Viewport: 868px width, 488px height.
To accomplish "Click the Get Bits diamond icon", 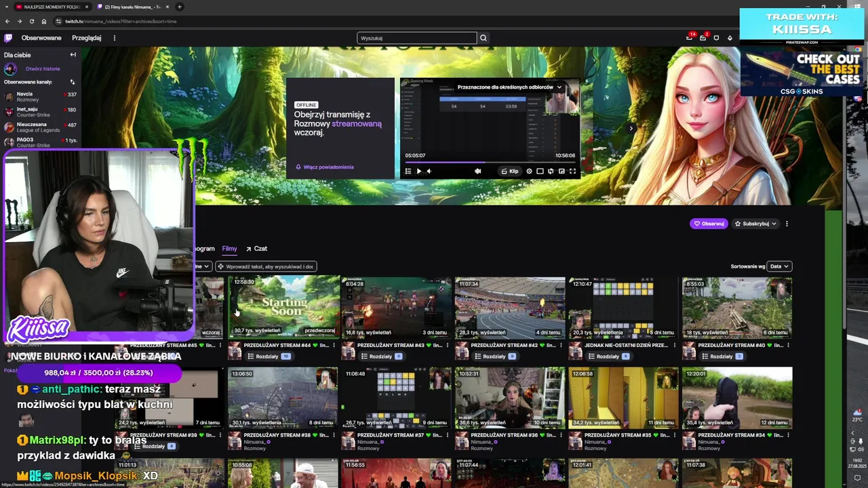I will click(x=730, y=38).
